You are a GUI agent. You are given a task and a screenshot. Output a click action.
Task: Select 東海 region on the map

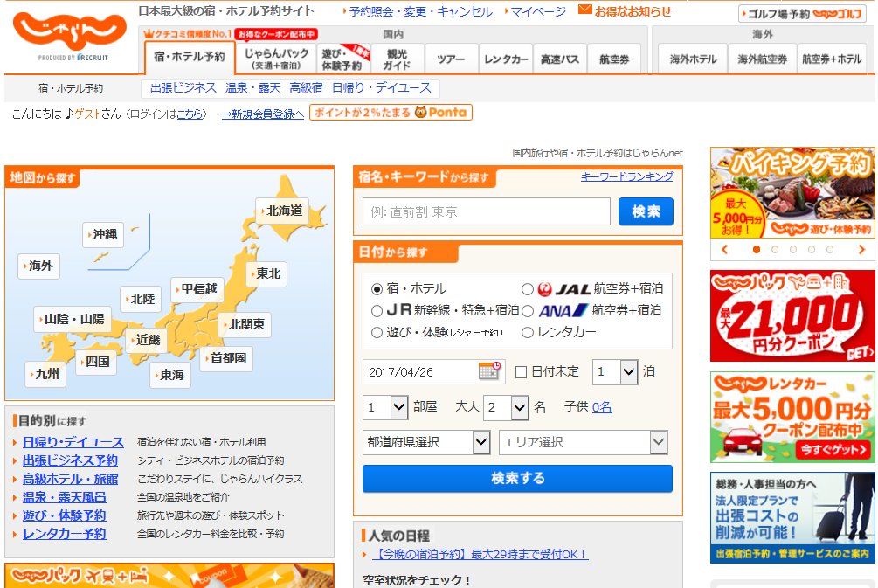(170, 375)
